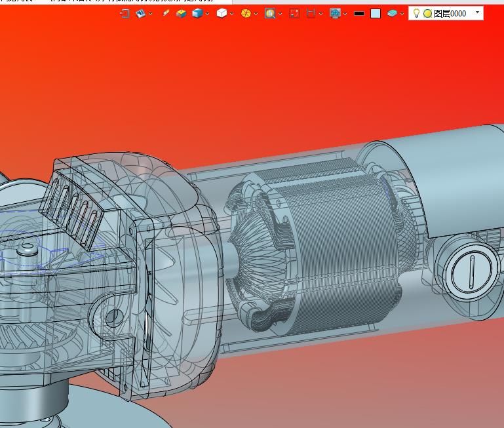Screen dimensions: 504x428
Task: Click the yellow faceted mesh icon
Action: tap(246, 14)
